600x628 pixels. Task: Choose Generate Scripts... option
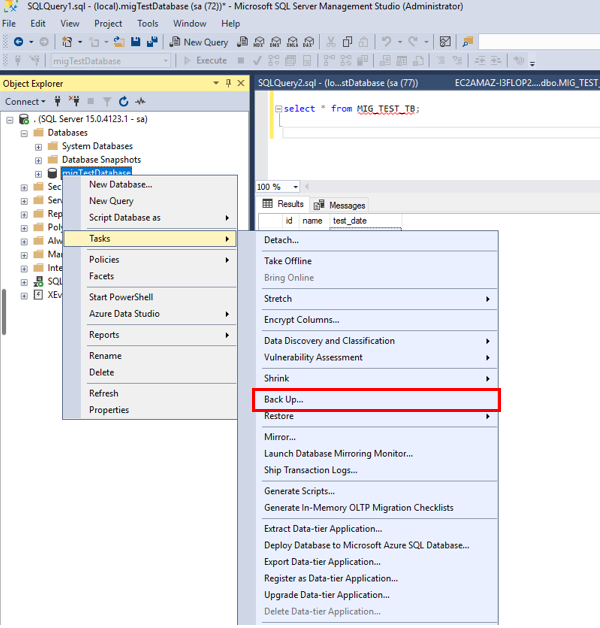[x=377, y=491]
